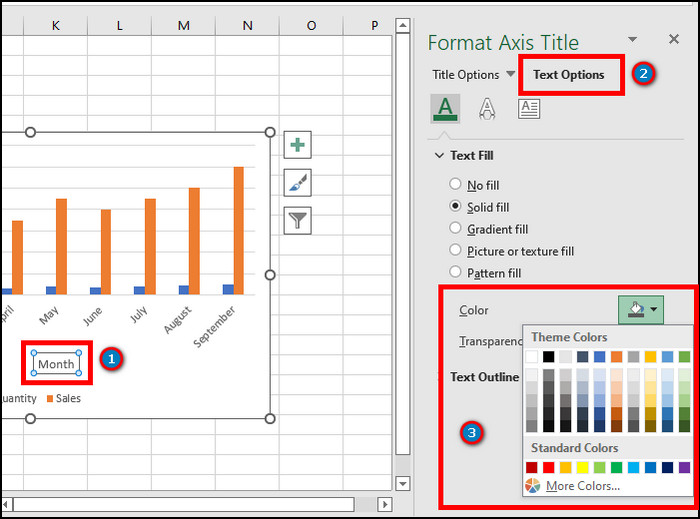Click the More Colors color wheel icon
This screenshot has width=700, height=519.
532,486
